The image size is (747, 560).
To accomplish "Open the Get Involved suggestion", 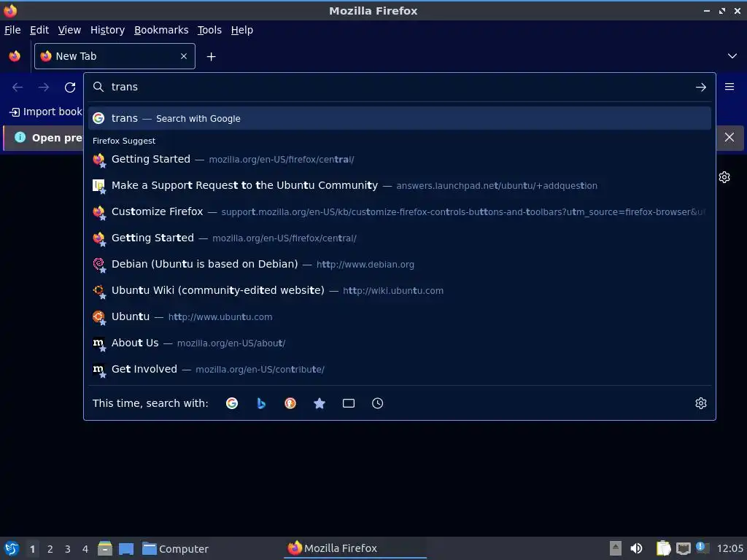I will click(399, 369).
